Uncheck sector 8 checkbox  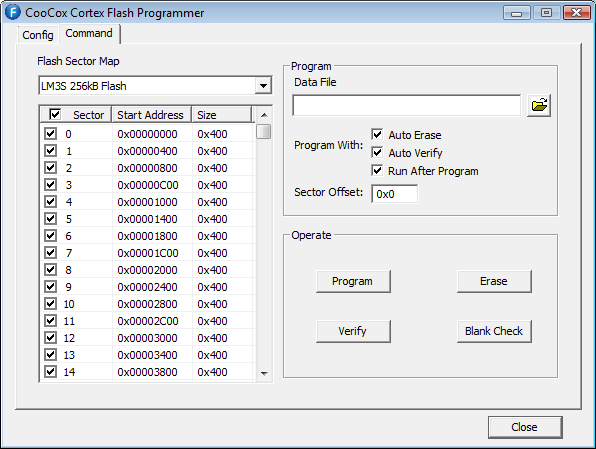point(50,270)
